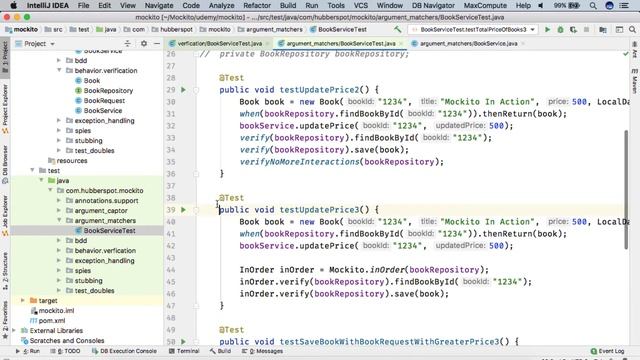Open the Refactor menu
This screenshot has width=640, height=360.
[257, 6]
